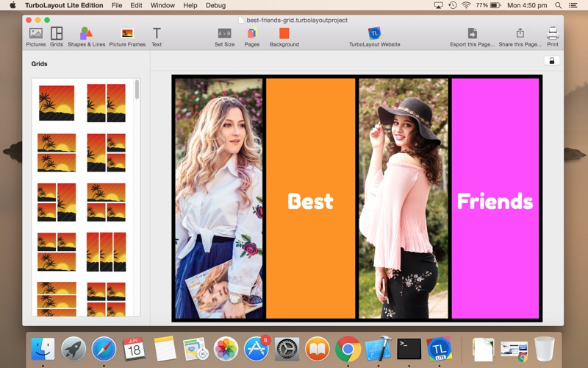Pick the three vertical columns grid
Image resolution: width=588 pixels, height=368 pixels.
click(106, 252)
